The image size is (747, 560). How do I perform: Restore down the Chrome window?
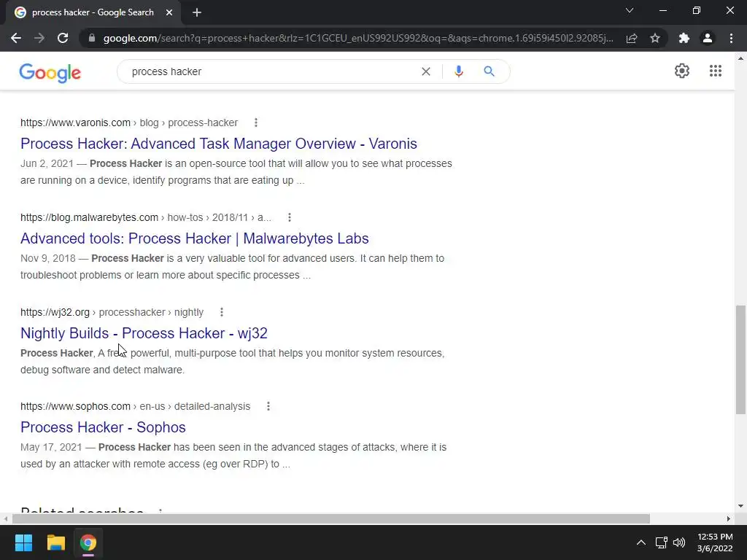tap(697, 10)
